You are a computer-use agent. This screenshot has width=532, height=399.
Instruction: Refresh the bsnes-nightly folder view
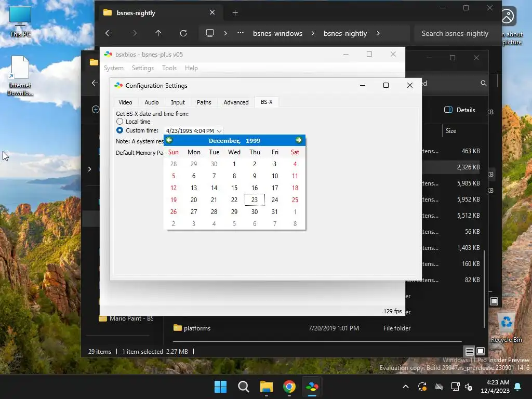(183, 33)
